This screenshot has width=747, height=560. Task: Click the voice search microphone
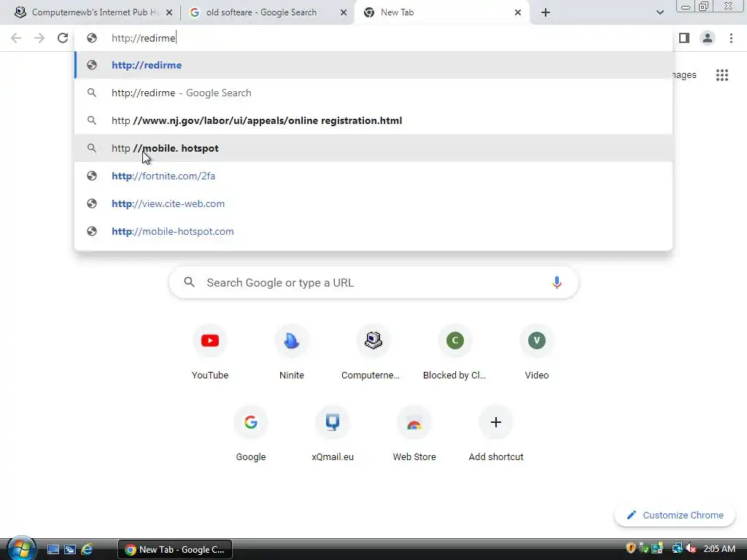[557, 282]
